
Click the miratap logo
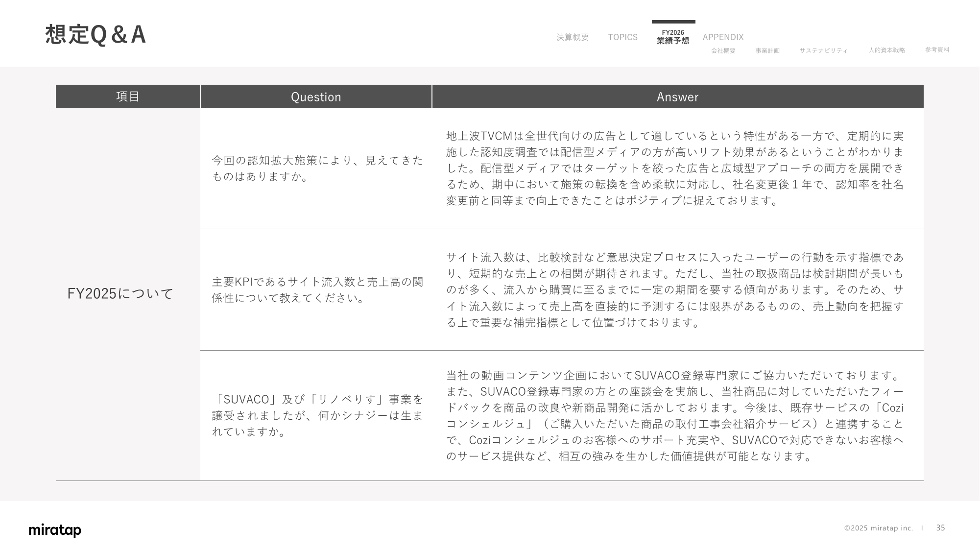click(55, 530)
